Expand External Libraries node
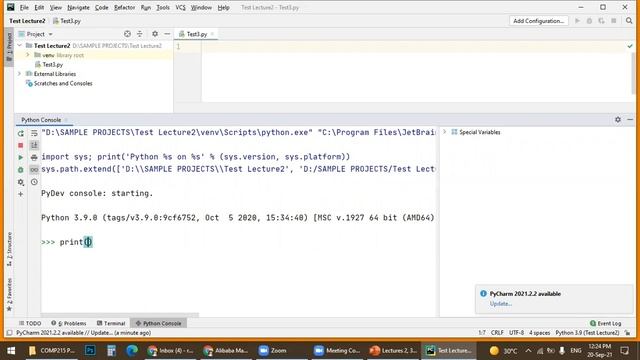The image size is (640, 360). click(x=20, y=74)
